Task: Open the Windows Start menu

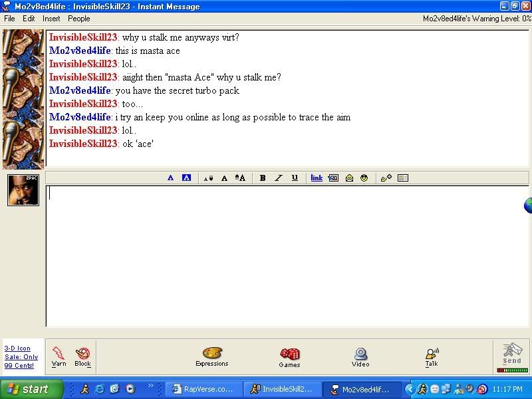Action: coord(31,389)
